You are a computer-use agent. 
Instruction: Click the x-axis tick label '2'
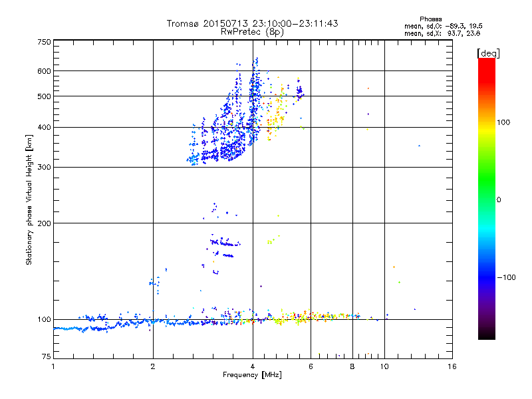(153, 366)
